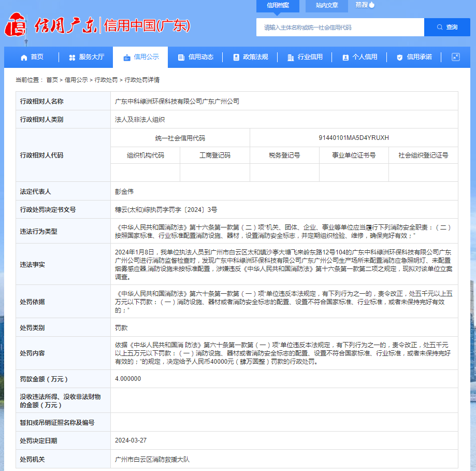Viewport: 476px width, 471px height.
Task: Go to 行政处罚 via the breadcrumb
Action: pos(106,80)
